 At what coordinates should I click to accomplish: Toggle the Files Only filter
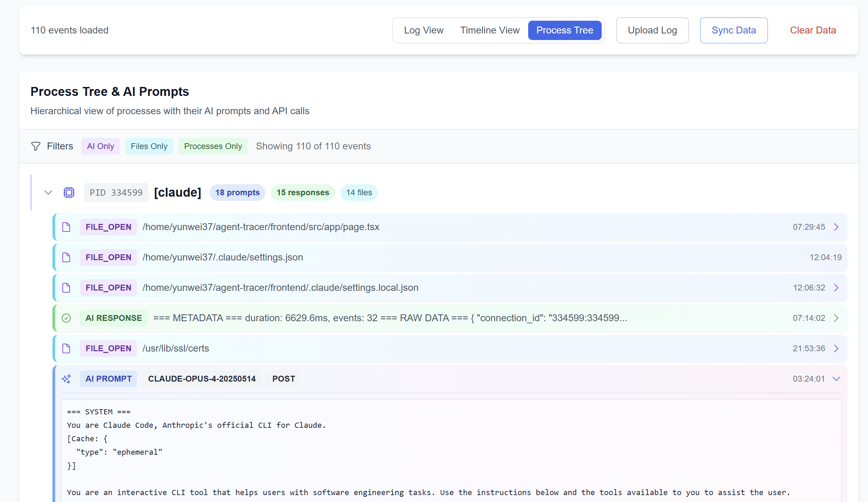click(x=149, y=146)
